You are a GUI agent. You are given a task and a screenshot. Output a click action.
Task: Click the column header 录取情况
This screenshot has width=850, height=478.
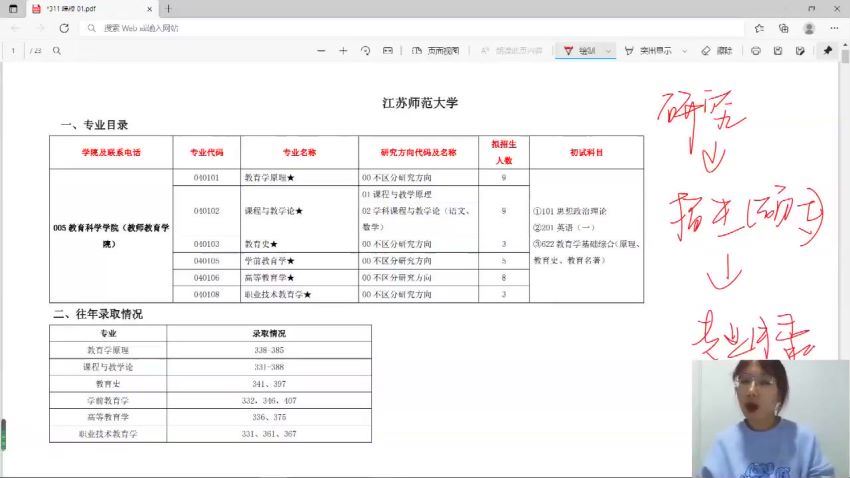click(269, 333)
